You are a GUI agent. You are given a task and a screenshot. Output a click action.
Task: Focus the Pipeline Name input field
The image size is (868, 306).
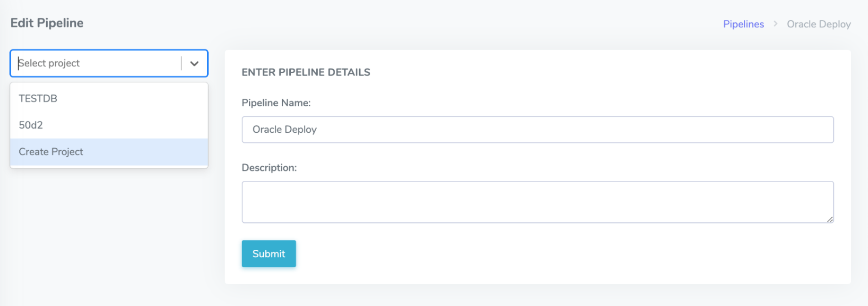(x=537, y=130)
